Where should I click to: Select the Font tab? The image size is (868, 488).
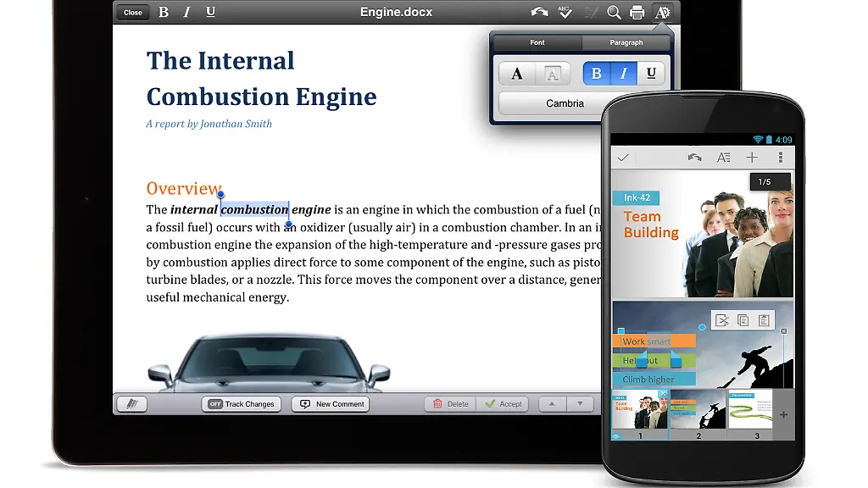[x=536, y=42]
